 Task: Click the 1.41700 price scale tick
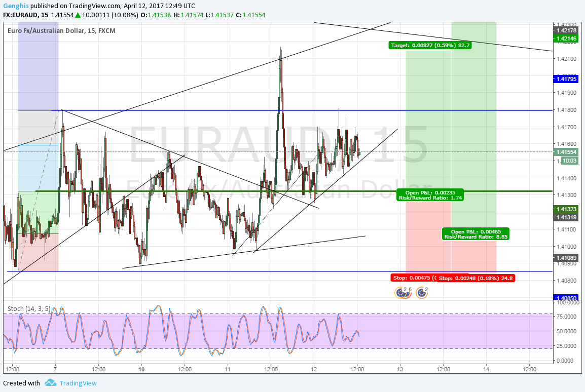click(x=566, y=127)
